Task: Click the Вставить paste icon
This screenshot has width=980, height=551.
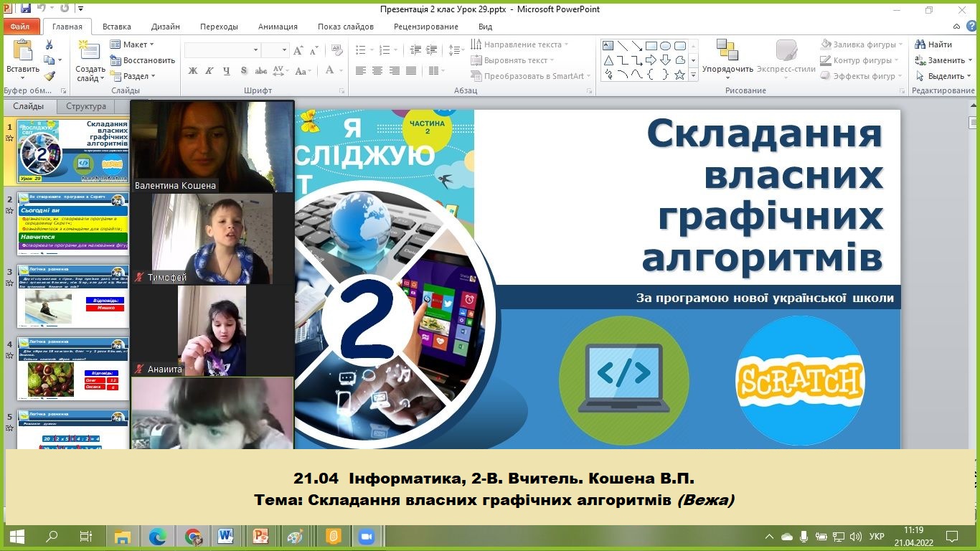Action: pos(23,52)
